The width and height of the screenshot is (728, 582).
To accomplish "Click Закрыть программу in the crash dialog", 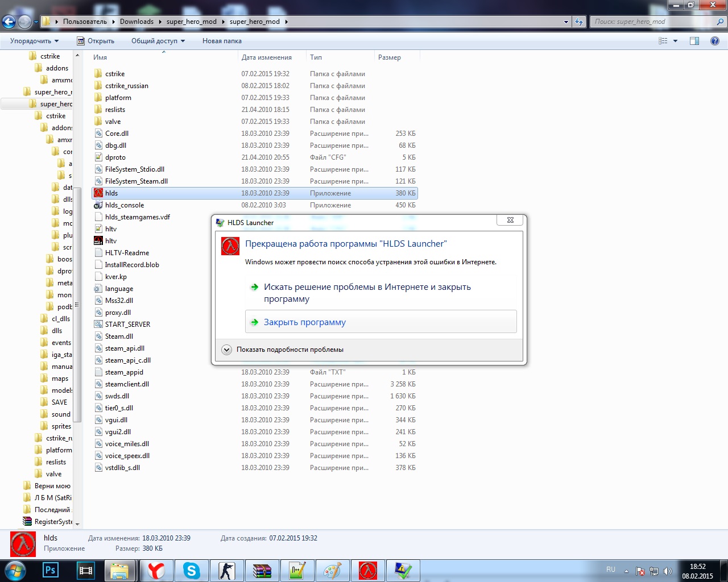I will pyautogui.click(x=381, y=322).
